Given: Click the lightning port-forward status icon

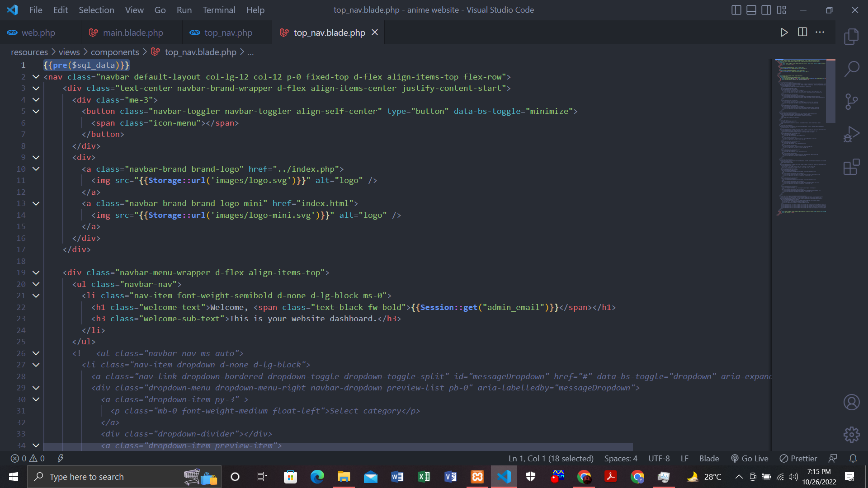Looking at the screenshot, I should tap(60, 459).
